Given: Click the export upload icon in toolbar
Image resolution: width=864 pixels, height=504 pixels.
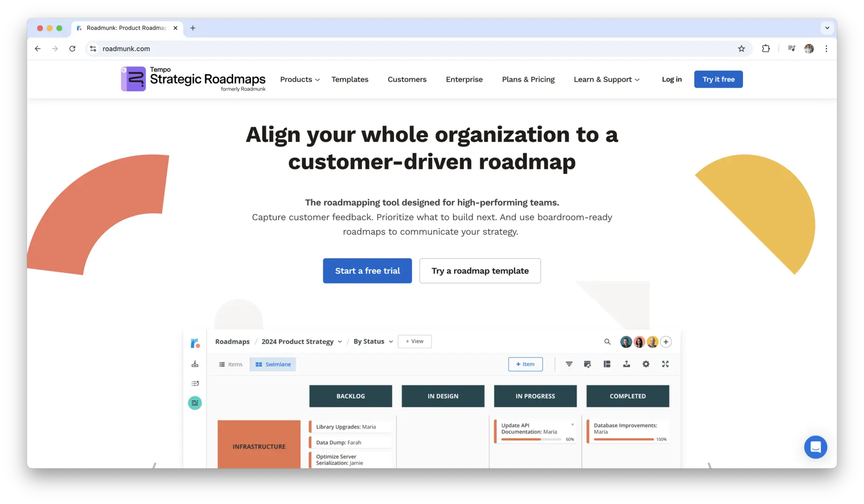Looking at the screenshot, I should 626,364.
